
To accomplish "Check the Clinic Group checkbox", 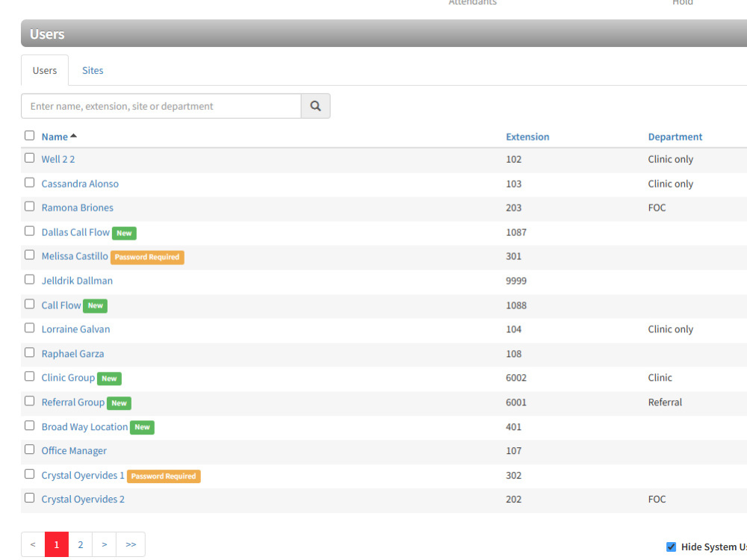I will click(x=30, y=376).
